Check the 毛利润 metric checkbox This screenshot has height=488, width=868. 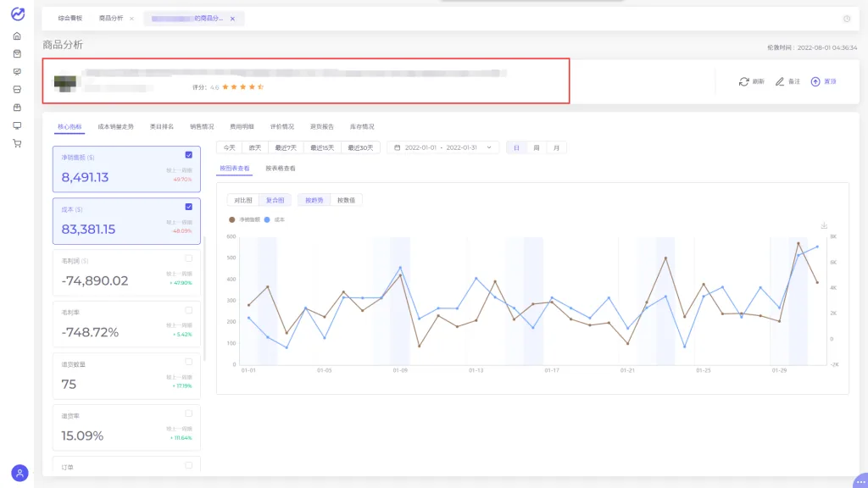pos(189,258)
